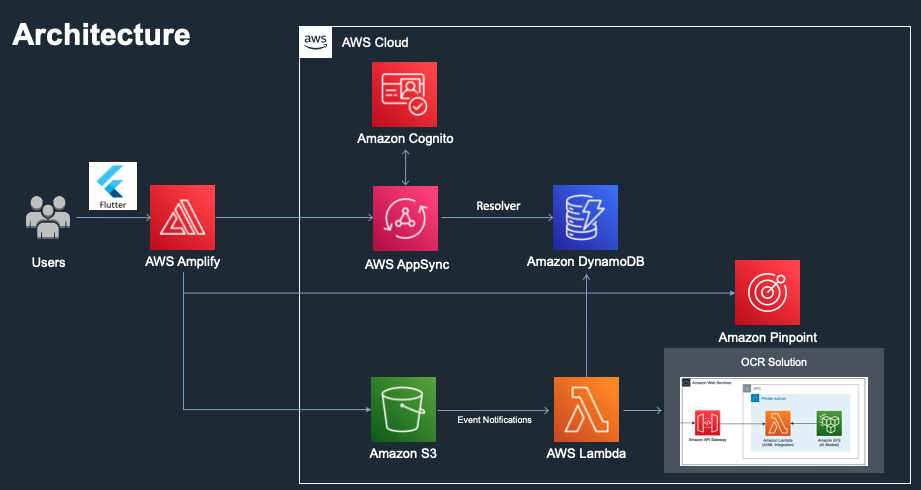
Task: Click the "Amazon Web Services" small label
Action: click(x=711, y=382)
